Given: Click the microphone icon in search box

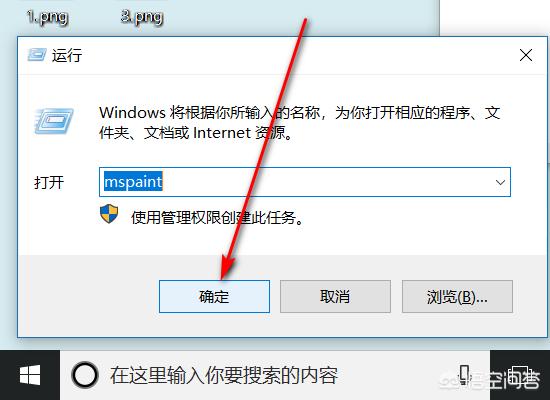Looking at the screenshot, I should 465,374.
